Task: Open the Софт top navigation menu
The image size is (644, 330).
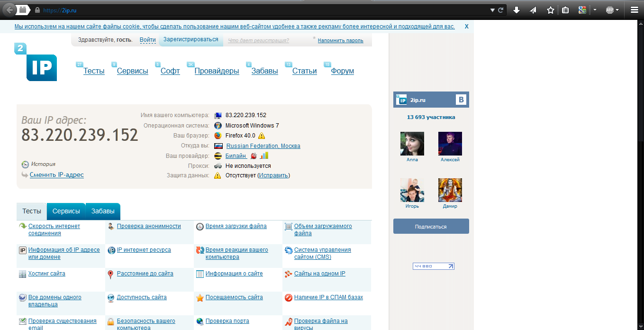Action: point(170,71)
